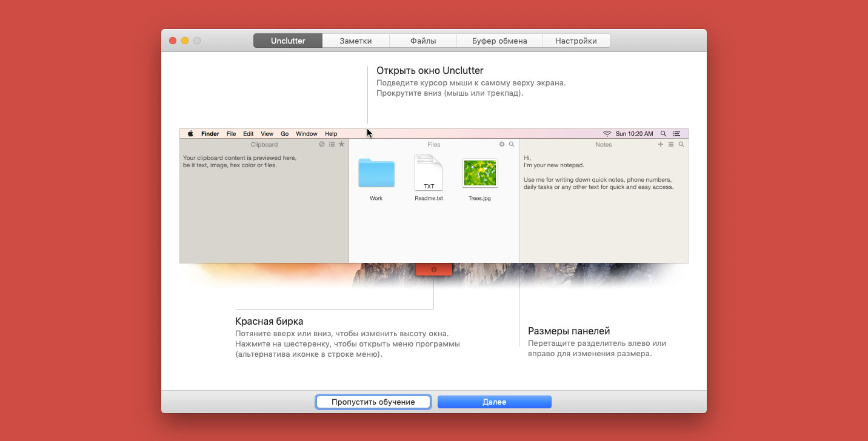Click the clear clipboard circle-slash icon
The height and width of the screenshot is (441, 868).
[322, 145]
